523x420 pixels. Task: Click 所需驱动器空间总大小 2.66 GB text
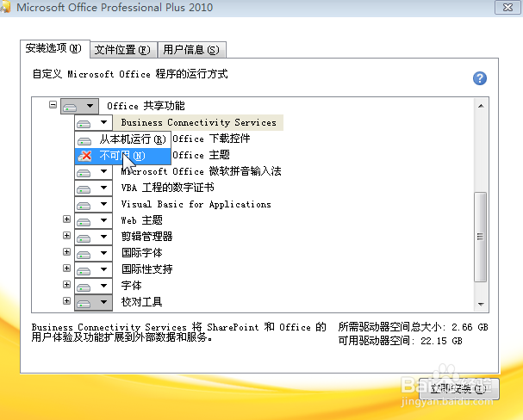(413, 327)
